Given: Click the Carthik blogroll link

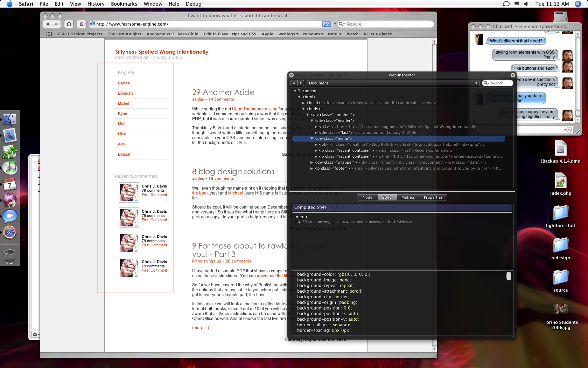Looking at the screenshot, I should 124,83.
